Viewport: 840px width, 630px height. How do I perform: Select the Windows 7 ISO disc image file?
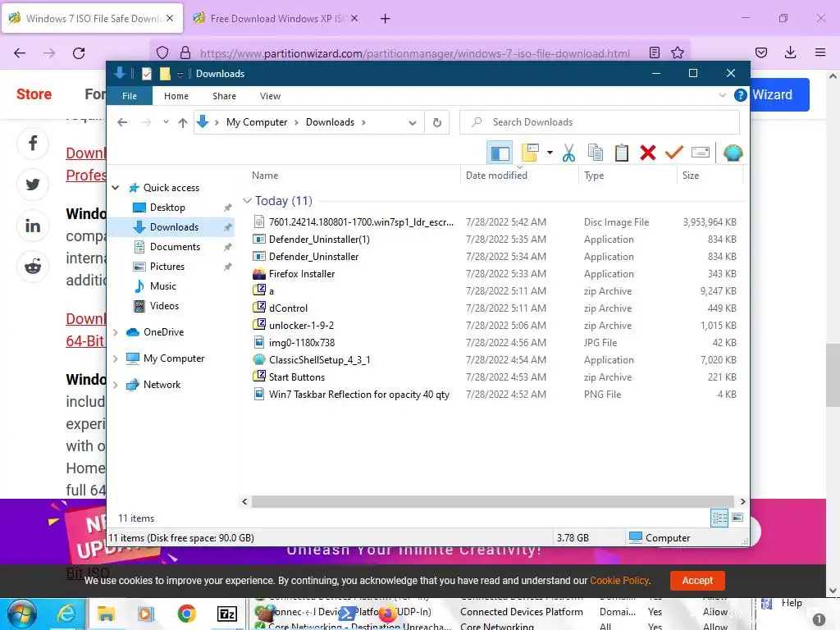[361, 221]
